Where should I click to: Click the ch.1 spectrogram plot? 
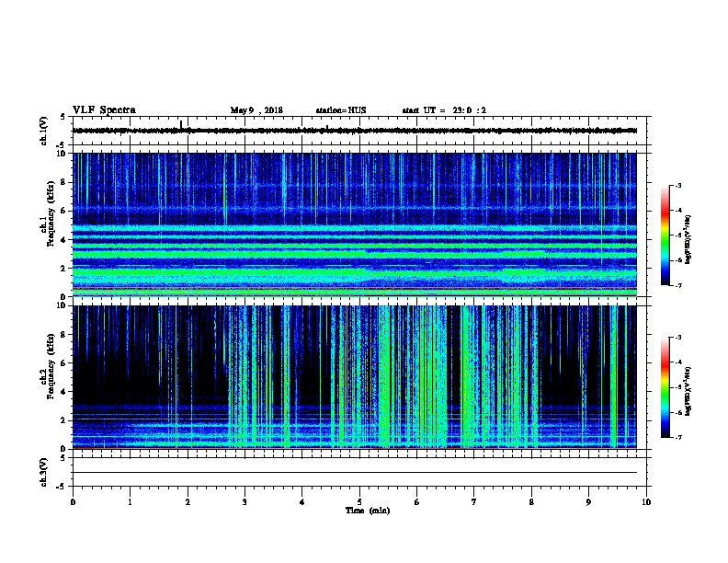[x=355, y=224]
